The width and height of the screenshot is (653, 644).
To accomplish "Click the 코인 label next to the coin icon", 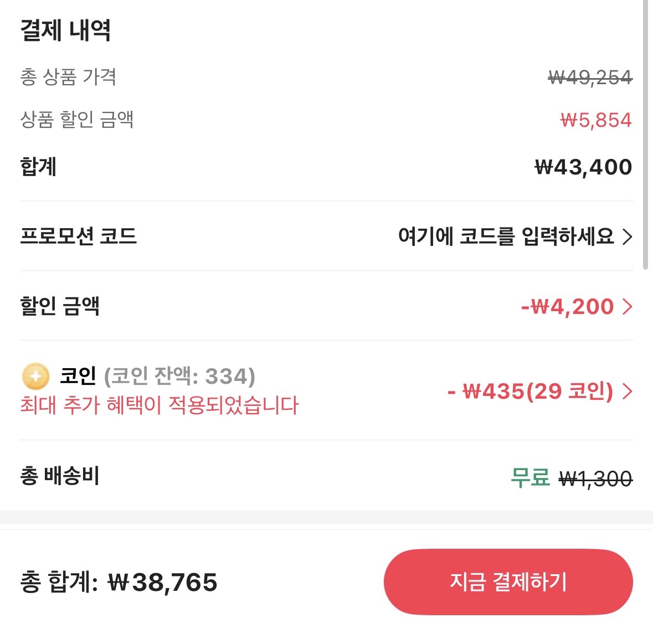I will point(78,377).
